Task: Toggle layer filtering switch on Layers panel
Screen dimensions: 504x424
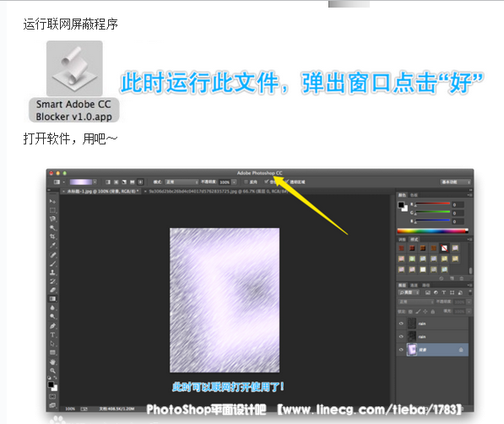Action: [470, 292]
